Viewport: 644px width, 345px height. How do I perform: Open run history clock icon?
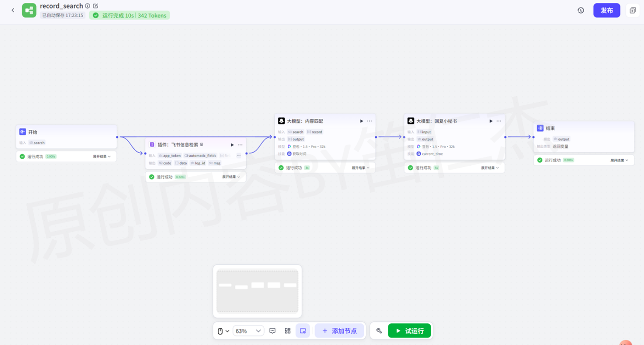(x=581, y=10)
